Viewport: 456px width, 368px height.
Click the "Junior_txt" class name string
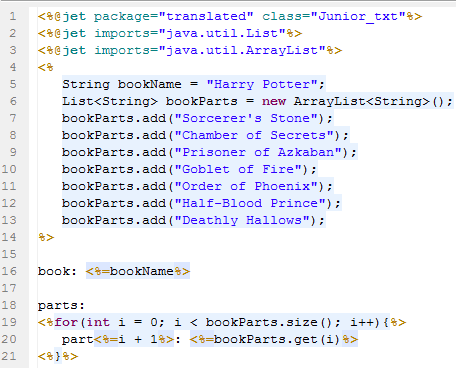(x=358, y=16)
